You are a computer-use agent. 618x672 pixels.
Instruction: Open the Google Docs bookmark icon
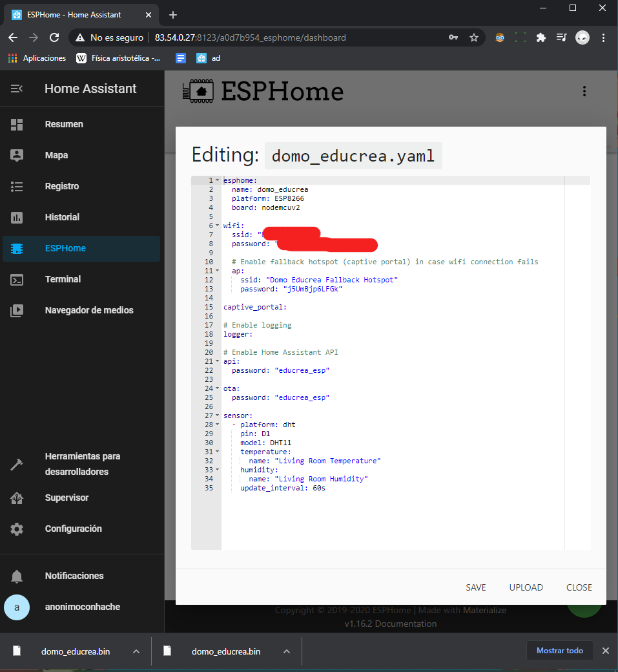click(x=181, y=58)
